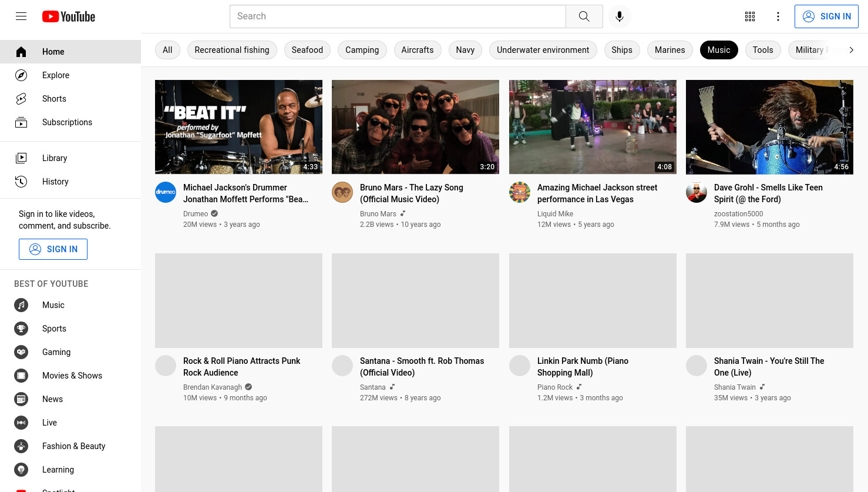Image resolution: width=868 pixels, height=492 pixels.
Task: Select the All filter chip
Action: tap(167, 50)
